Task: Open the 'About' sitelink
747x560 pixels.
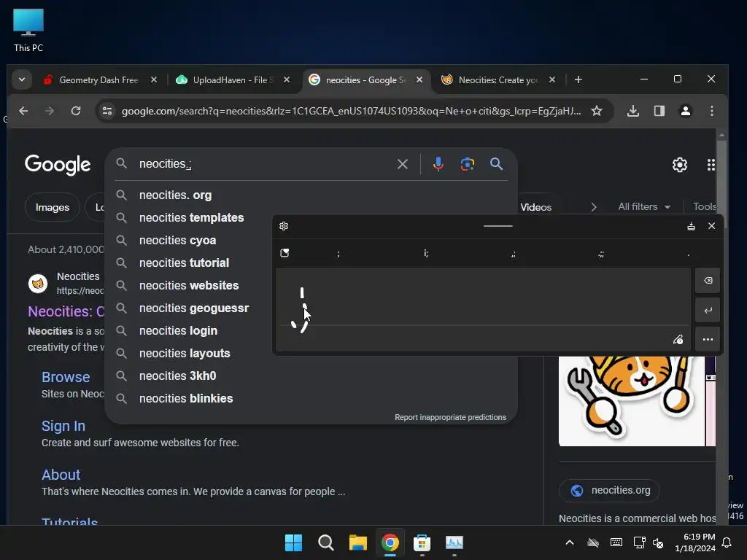Action: pos(61,475)
